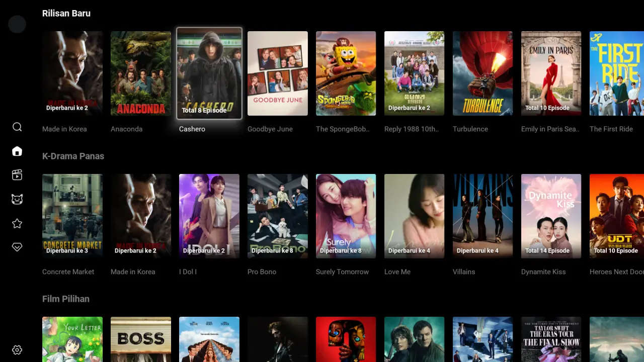The height and width of the screenshot is (362, 644).
Task: Open the Love Me poster
Action: click(415, 216)
